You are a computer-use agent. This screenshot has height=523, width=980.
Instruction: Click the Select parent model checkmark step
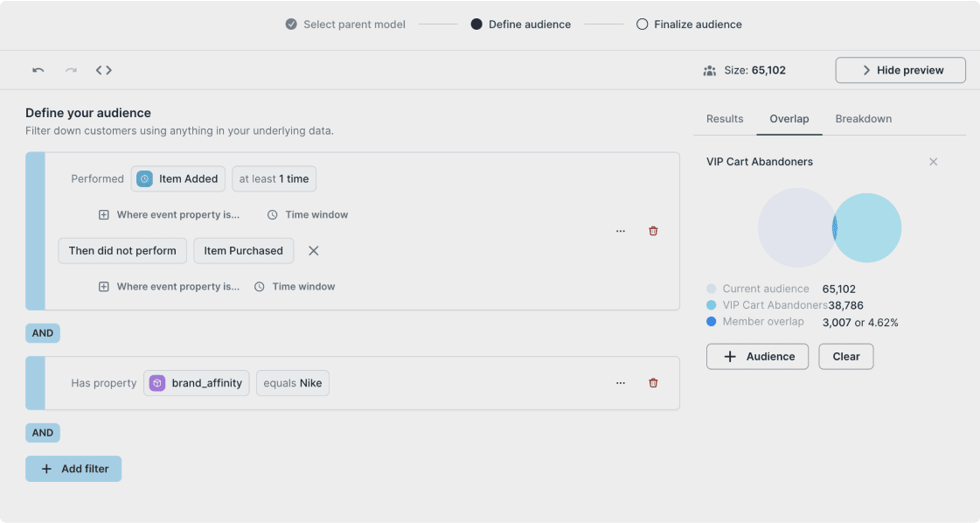(291, 24)
